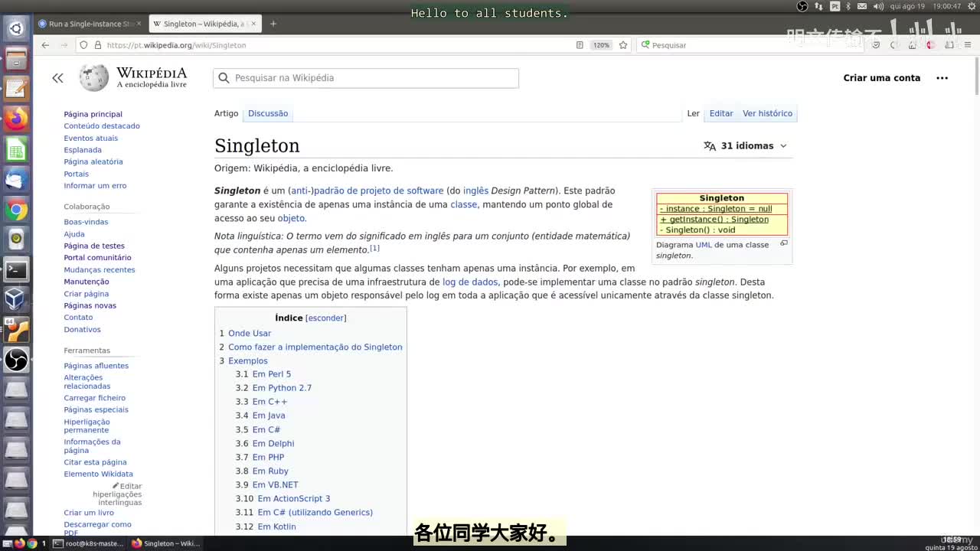Hide the Índice table of contents
The image size is (980, 551).
click(325, 318)
